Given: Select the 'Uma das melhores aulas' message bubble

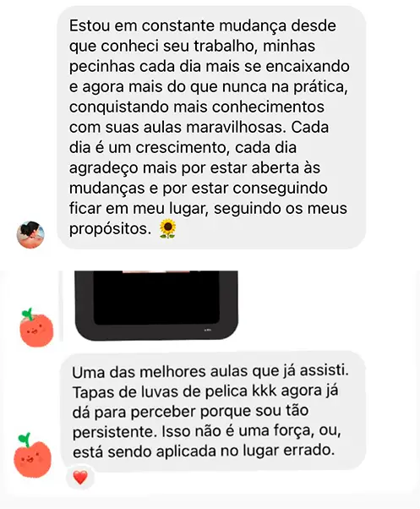Looking at the screenshot, I should (214, 411).
